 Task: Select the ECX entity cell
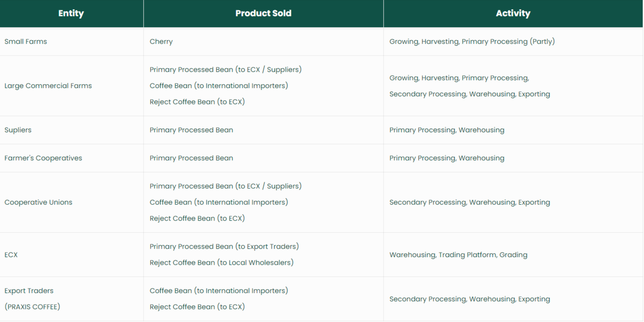pyautogui.click(x=11, y=255)
